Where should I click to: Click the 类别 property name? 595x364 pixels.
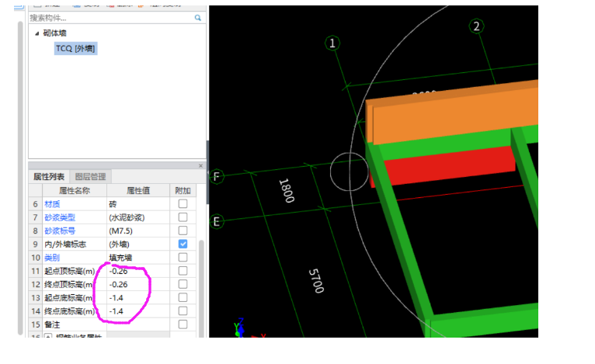tap(52, 258)
